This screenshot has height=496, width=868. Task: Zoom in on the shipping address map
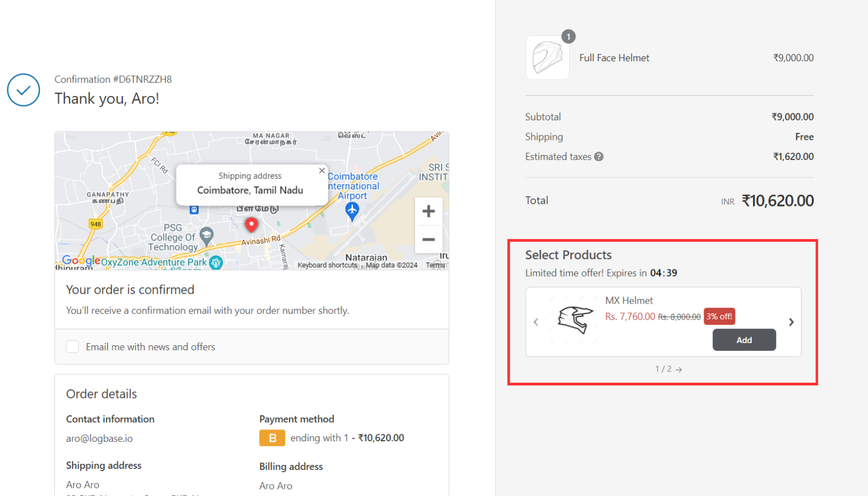tap(429, 211)
